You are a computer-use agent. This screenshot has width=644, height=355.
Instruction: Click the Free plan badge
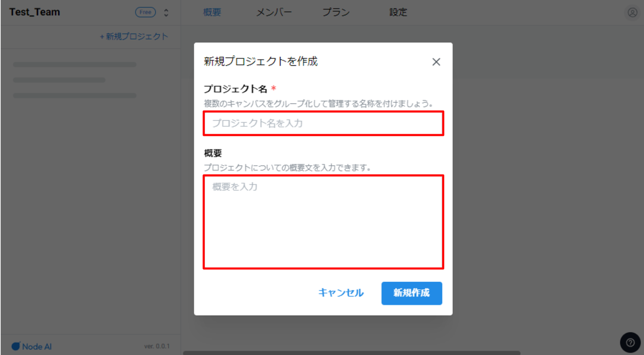point(146,12)
